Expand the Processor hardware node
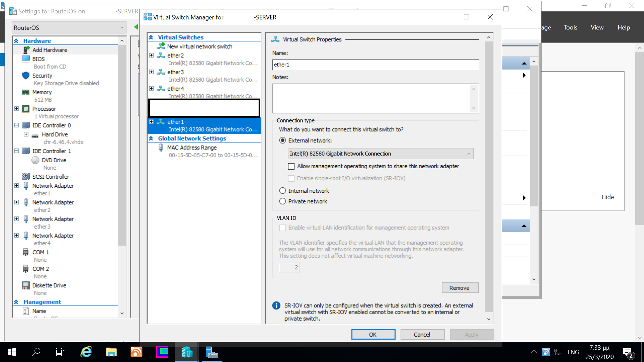This screenshot has width=644, height=362. (x=16, y=109)
